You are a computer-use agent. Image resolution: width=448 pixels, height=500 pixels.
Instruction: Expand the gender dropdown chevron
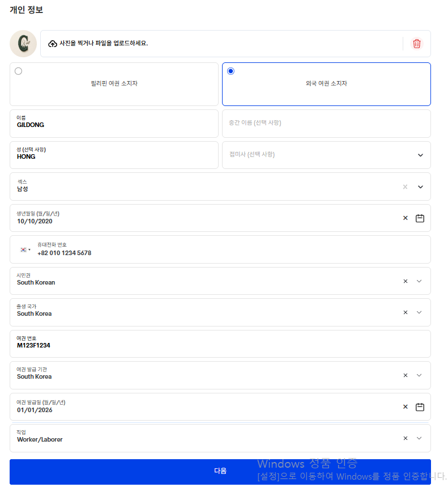420,187
